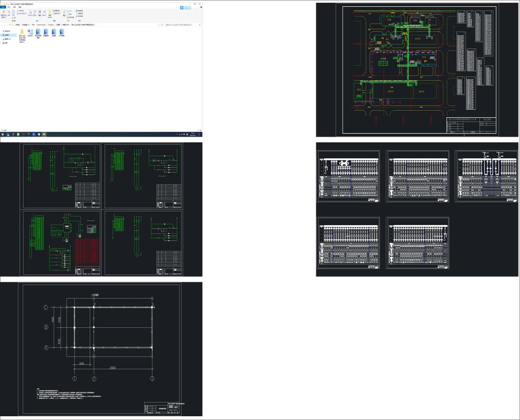Click Desktop in the address bar path
The width and height of the screenshot is (520, 420).
point(51,24)
